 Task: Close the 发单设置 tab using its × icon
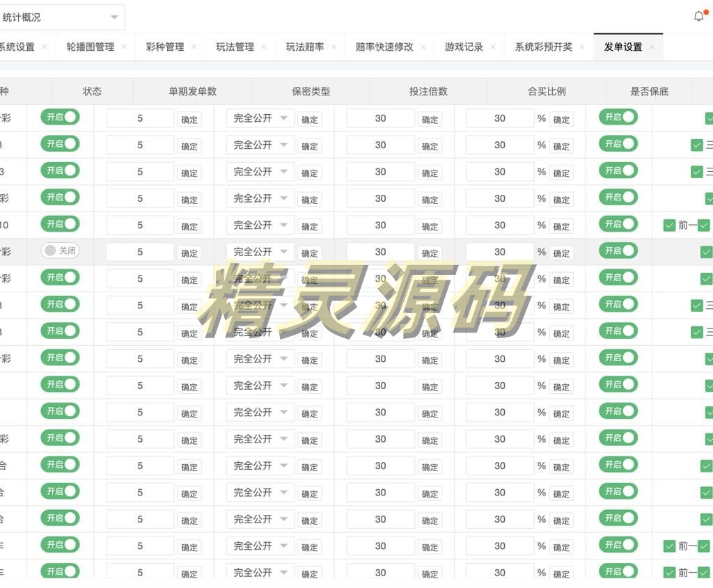point(652,47)
